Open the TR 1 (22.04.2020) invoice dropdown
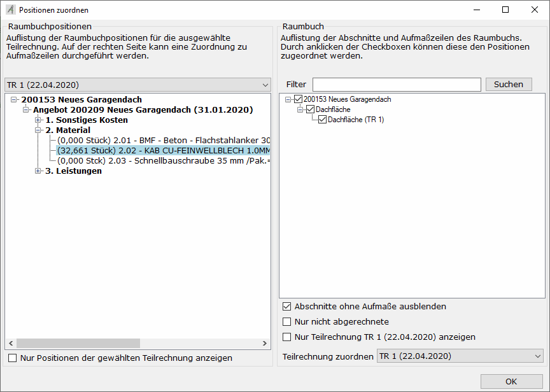The image size is (550, 392). (138, 85)
